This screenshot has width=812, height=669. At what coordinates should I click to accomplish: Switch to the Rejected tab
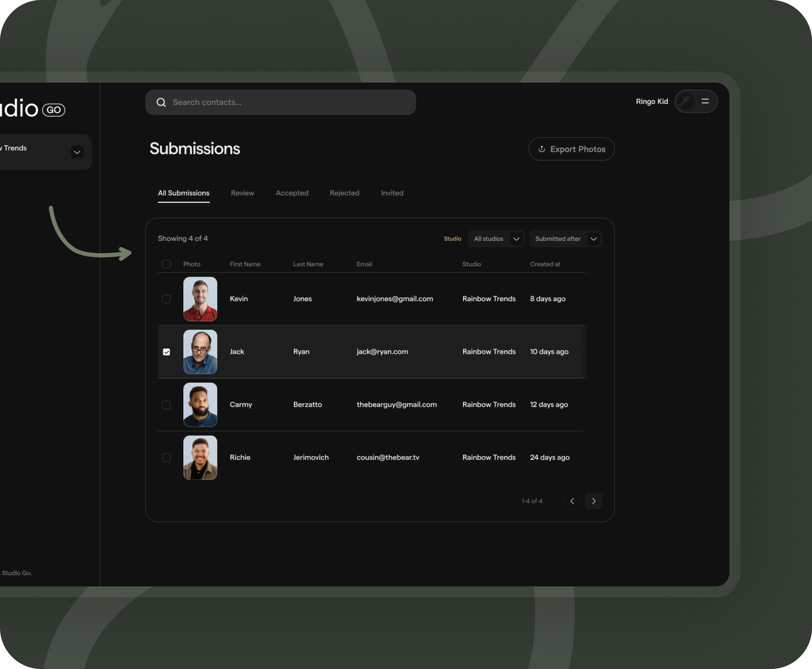coord(344,193)
